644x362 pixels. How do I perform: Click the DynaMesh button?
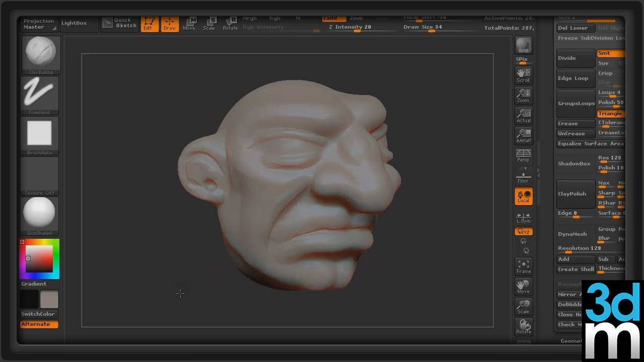coord(576,234)
